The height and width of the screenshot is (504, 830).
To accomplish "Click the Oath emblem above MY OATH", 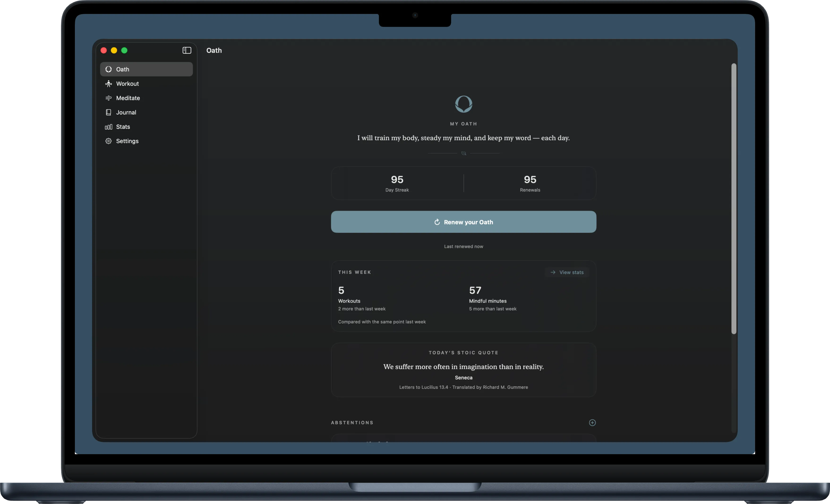I will [x=463, y=104].
